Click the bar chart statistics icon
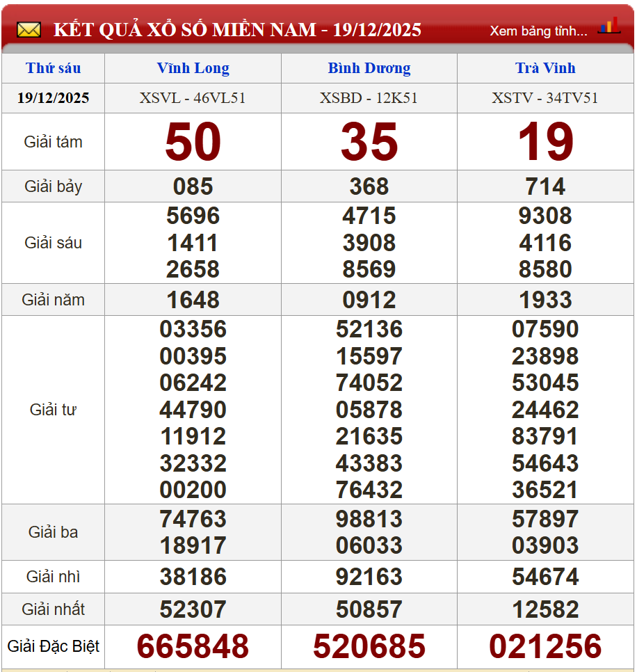This screenshot has height=672, width=637. [x=608, y=26]
